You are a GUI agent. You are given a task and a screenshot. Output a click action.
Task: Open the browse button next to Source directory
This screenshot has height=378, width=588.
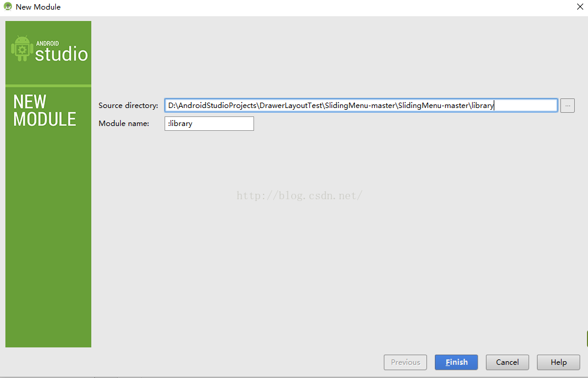click(x=568, y=106)
